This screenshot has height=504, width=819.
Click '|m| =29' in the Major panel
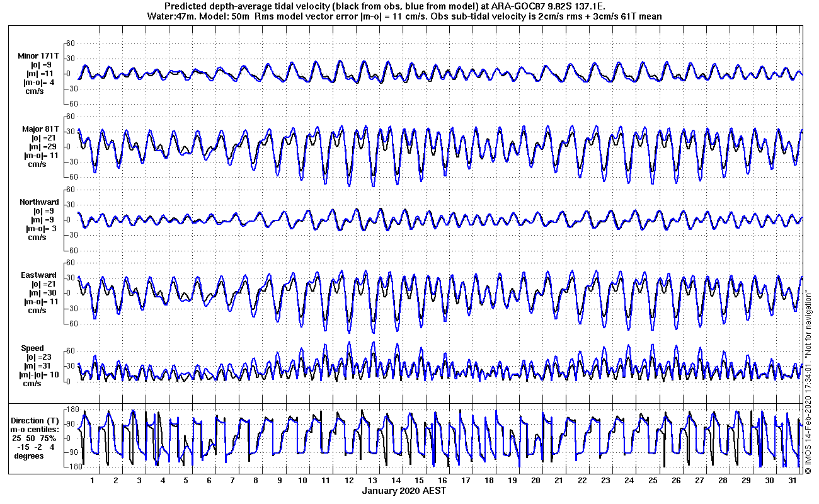click(43, 147)
